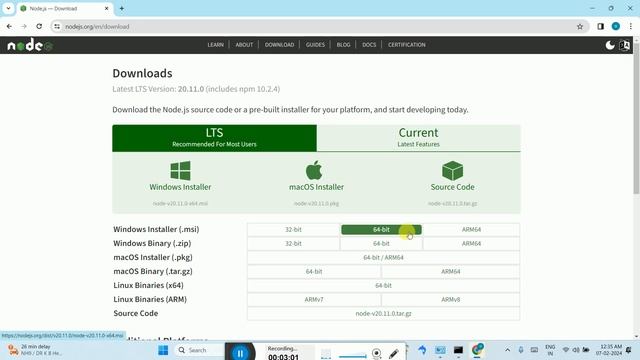This screenshot has height=360, width=640.
Task: Download Windows Binary .zip 32-bit
Action: pyautogui.click(x=293, y=244)
